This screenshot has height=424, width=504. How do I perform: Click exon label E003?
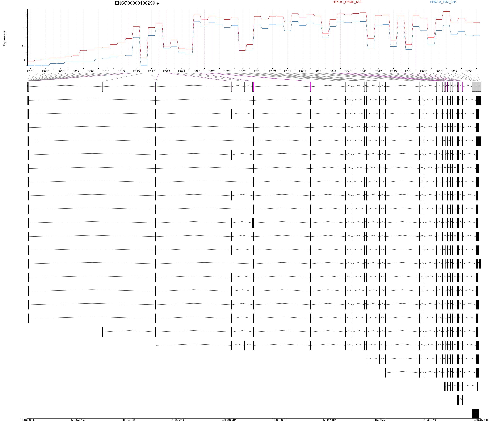pyautogui.click(x=46, y=71)
